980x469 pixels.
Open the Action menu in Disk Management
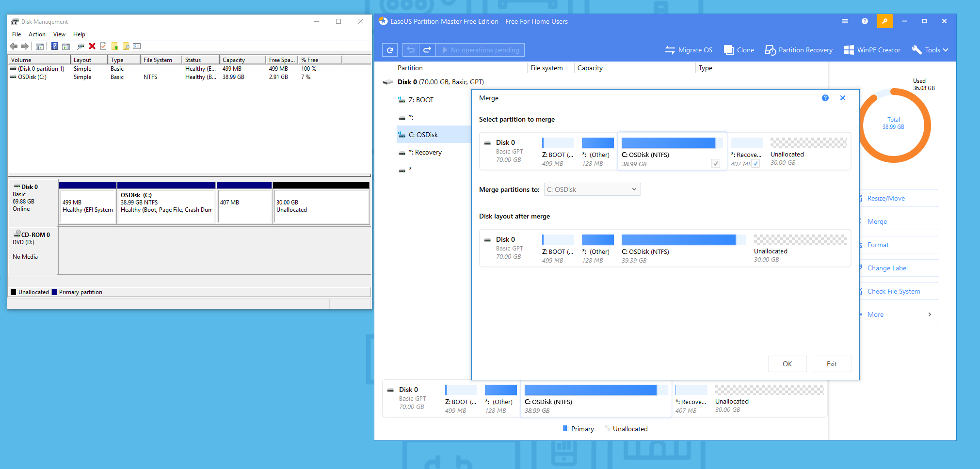pos(37,34)
